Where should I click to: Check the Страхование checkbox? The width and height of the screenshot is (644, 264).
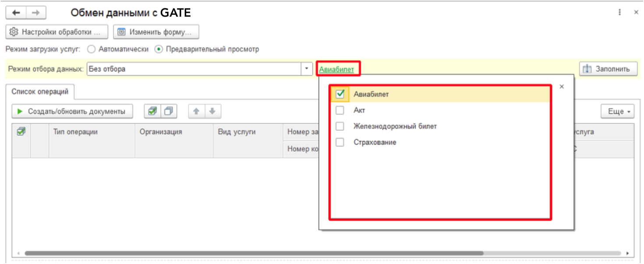click(340, 143)
